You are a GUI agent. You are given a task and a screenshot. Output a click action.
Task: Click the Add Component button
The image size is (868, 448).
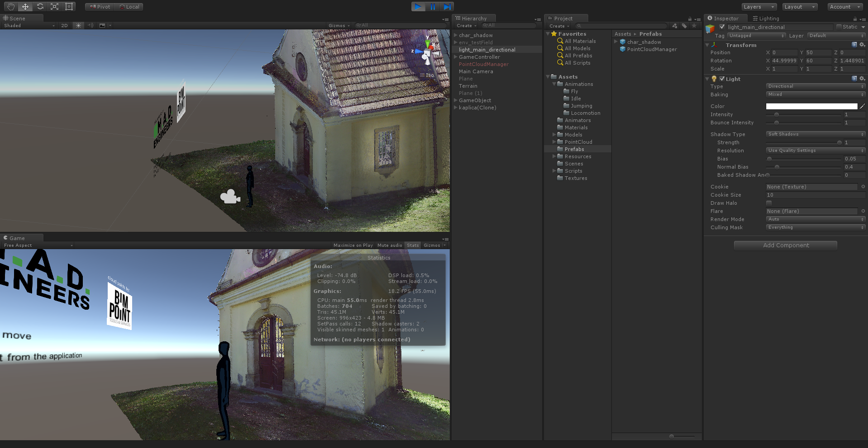point(786,245)
